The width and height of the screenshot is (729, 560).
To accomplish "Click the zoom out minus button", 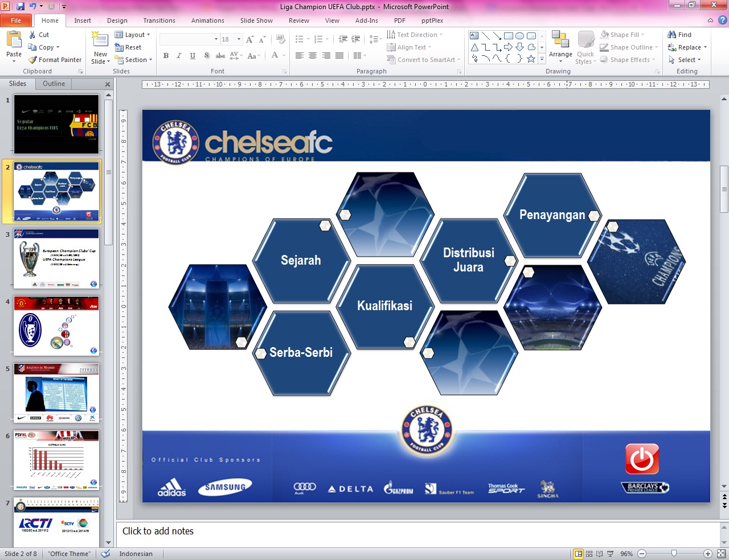I will 642,554.
